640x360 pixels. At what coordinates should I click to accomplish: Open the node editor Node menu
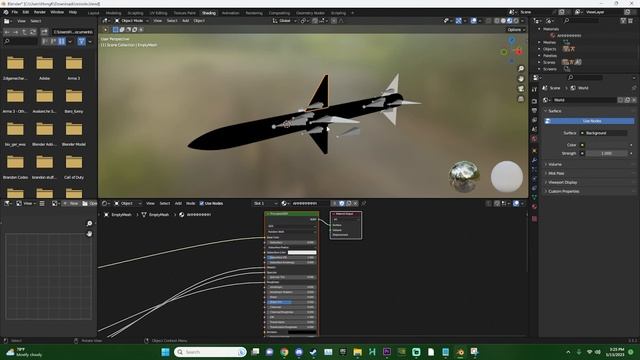tap(191, 203)
